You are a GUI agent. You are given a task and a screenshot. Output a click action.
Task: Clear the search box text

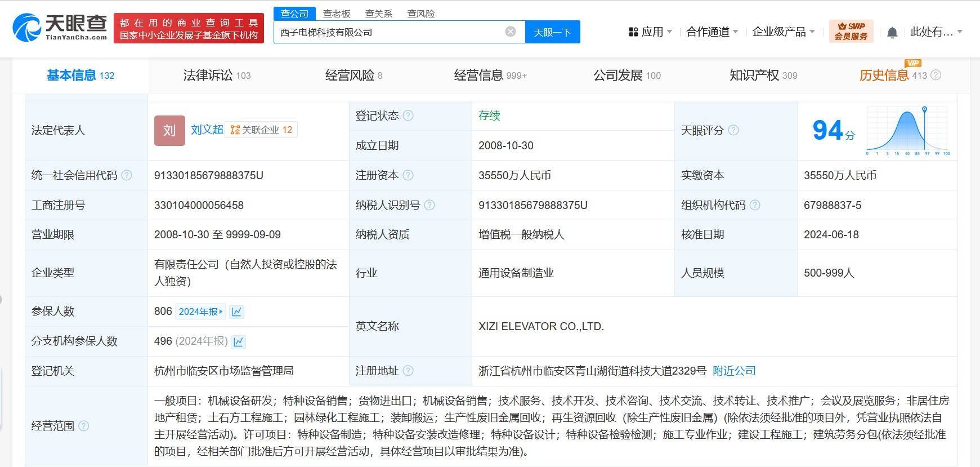coord(511,32)
